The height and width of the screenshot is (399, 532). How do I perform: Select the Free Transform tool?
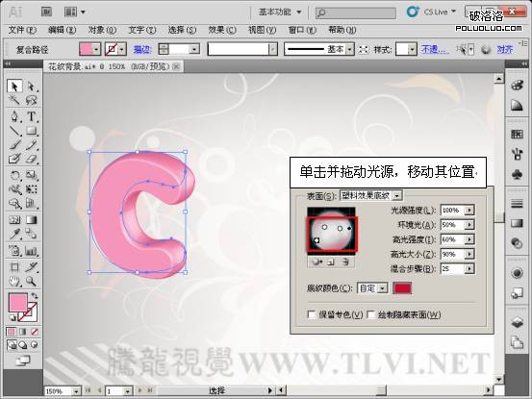[x=31, y=188]
